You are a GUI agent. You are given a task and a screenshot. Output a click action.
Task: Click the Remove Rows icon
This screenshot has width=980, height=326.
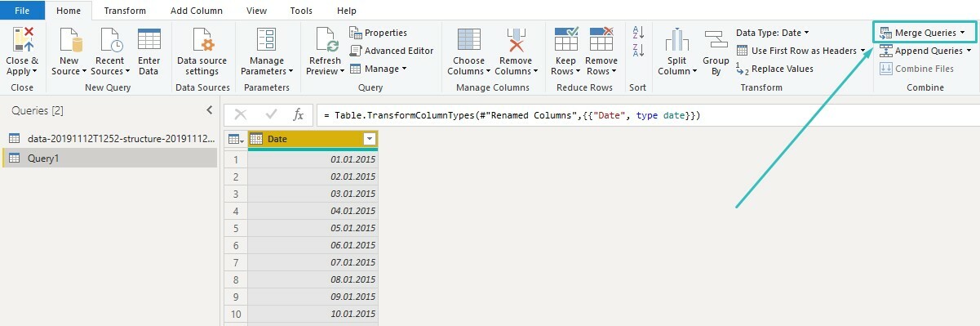601,39
